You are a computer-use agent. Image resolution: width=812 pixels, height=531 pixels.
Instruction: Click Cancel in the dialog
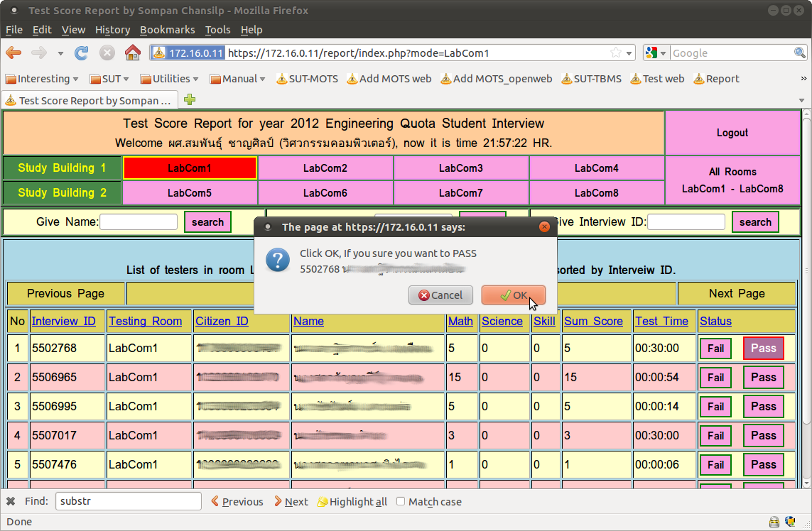[x=440, y=295]
